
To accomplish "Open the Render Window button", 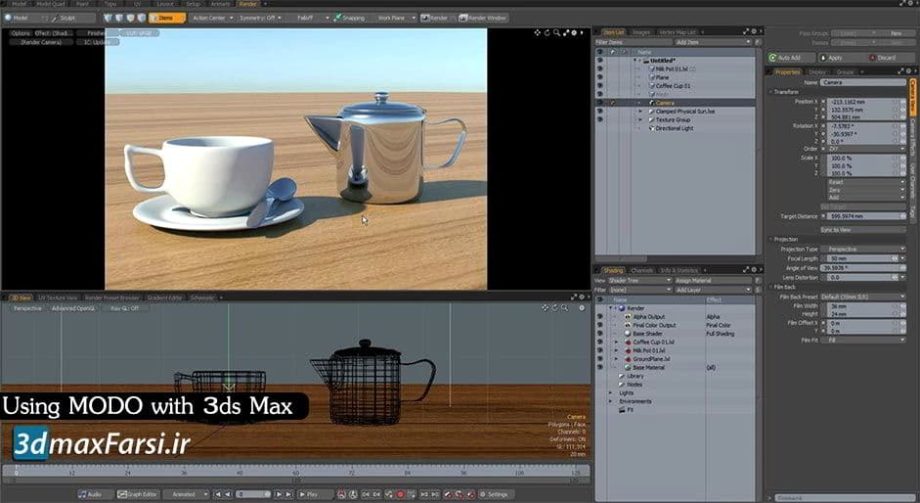I will click(483, 18).
